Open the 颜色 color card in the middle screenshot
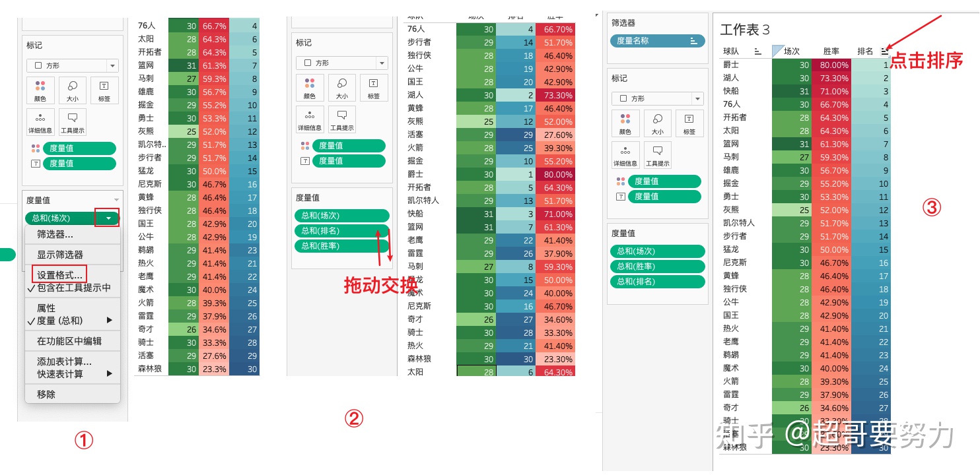 click(x=310, y=88)
